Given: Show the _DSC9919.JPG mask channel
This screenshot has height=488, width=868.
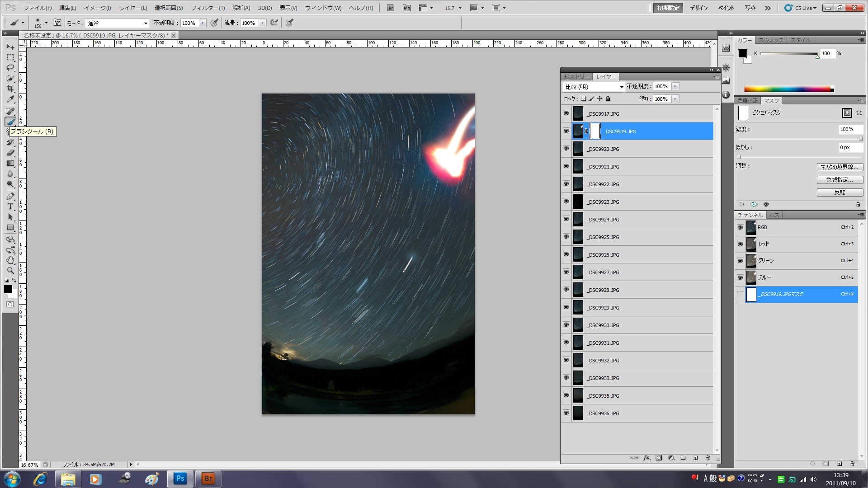Looking at the screenshot, I should tap(740, 295).
